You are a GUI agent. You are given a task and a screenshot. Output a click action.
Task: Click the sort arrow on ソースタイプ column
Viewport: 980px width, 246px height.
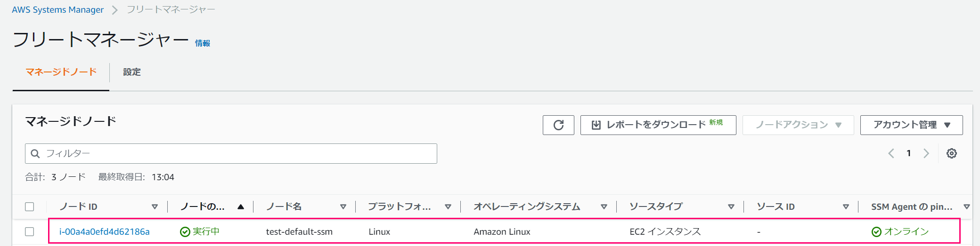tap(731, 207)
